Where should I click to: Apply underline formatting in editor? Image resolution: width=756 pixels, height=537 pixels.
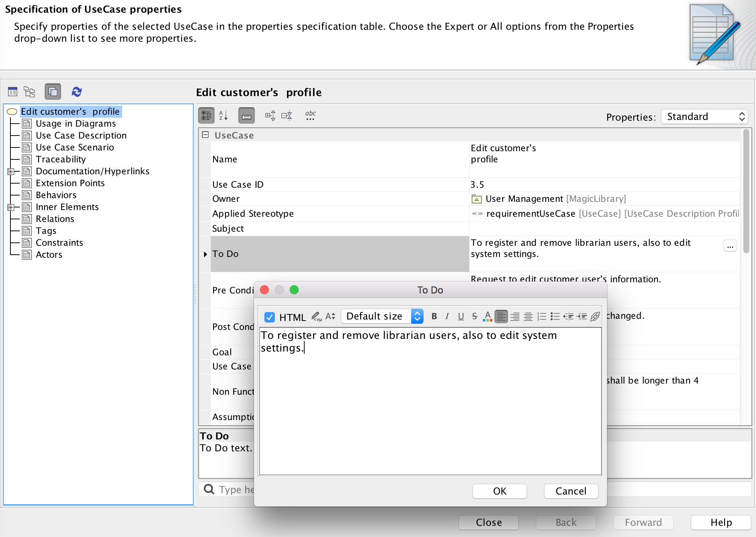(461, 316)
